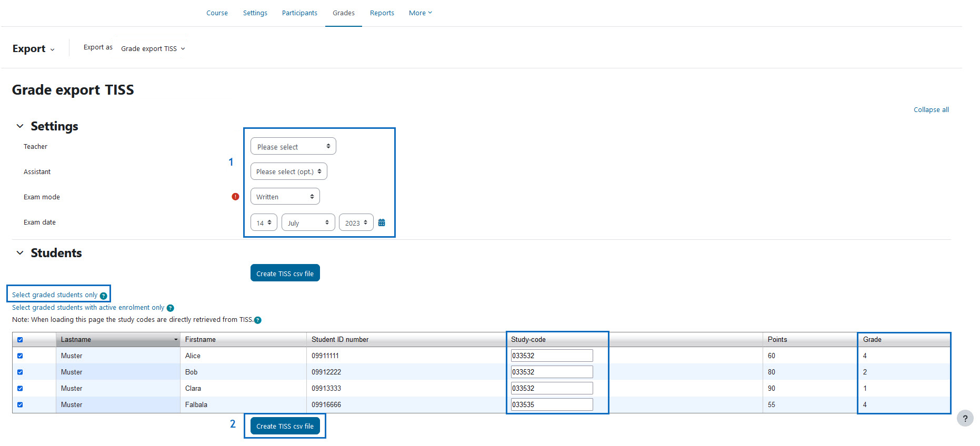Screen dimensions: 980x446
Task: Click the red required icon beside Exam mode
Action: (x=235, y=197)
